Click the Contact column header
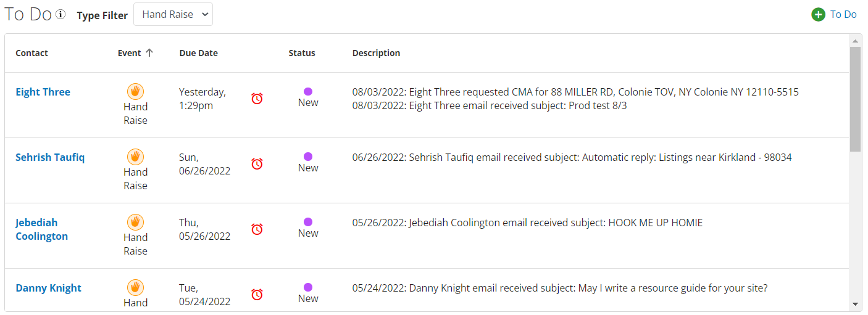 (32, 53)
